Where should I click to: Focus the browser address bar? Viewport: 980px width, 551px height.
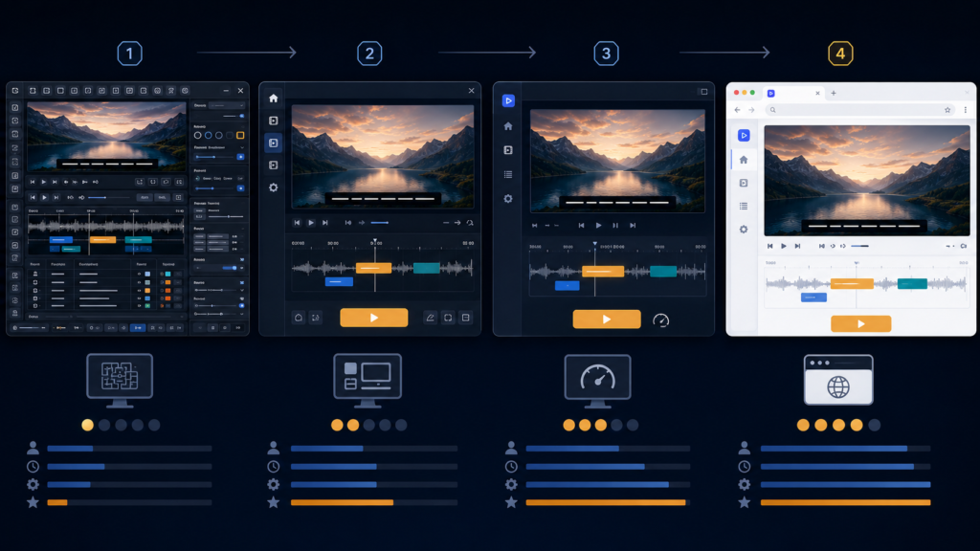[860, 110]
